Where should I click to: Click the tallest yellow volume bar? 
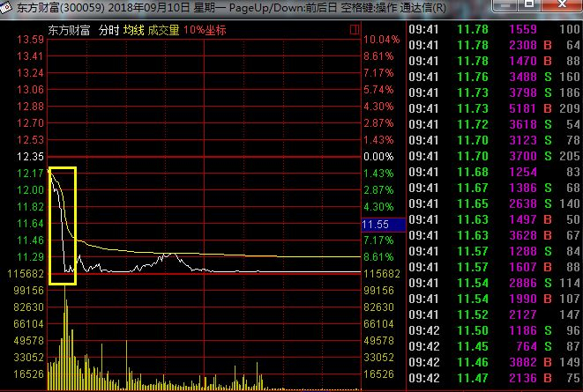64,337
